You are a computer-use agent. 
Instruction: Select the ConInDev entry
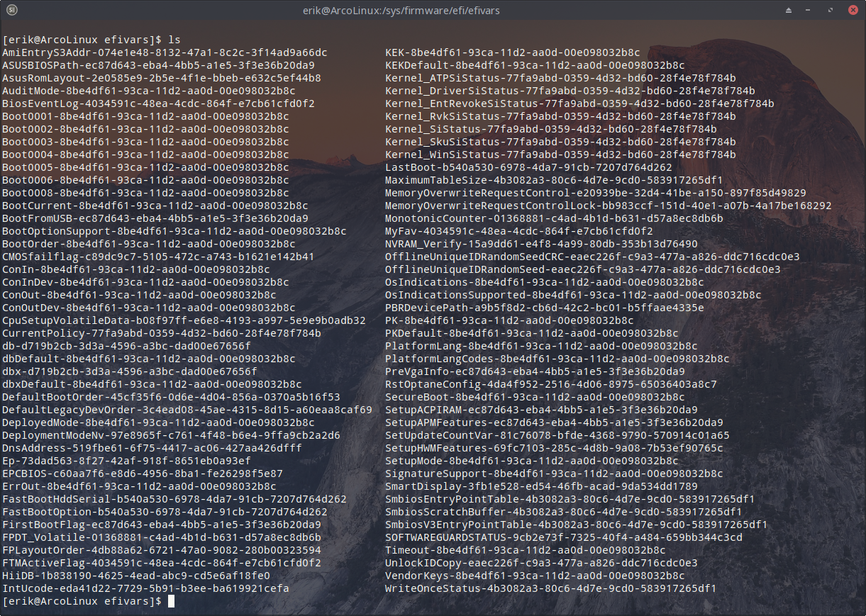coord(145,282)
